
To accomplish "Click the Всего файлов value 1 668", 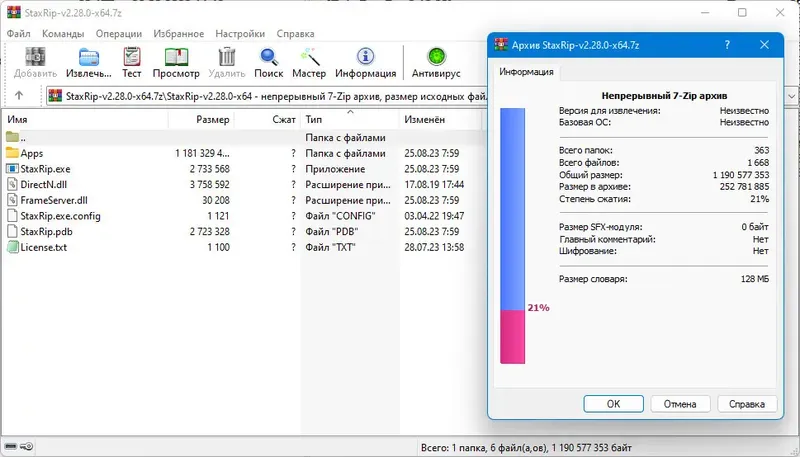I will (758, 163).
